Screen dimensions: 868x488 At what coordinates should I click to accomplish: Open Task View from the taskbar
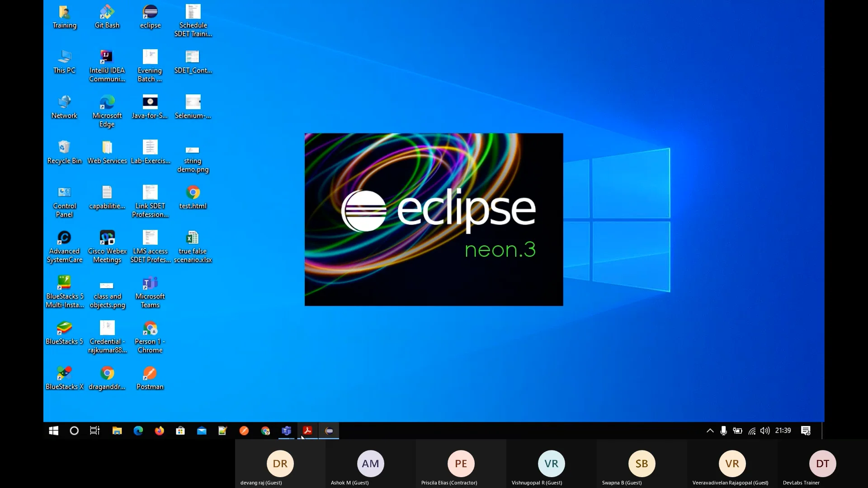click(x=94, y=431)
